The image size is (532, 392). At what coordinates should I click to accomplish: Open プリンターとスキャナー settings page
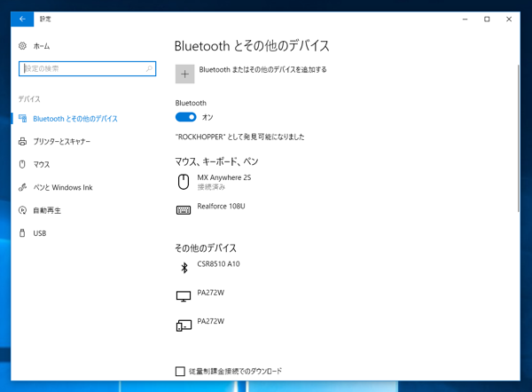point(62,142)
